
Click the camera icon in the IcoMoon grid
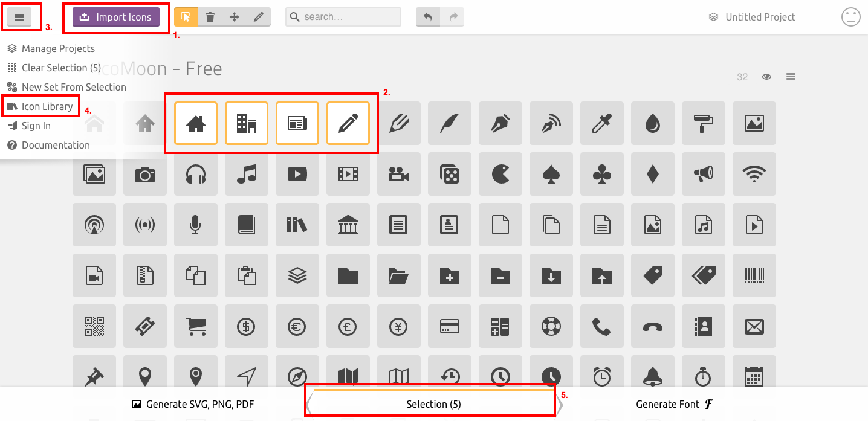tap(145, 174)
